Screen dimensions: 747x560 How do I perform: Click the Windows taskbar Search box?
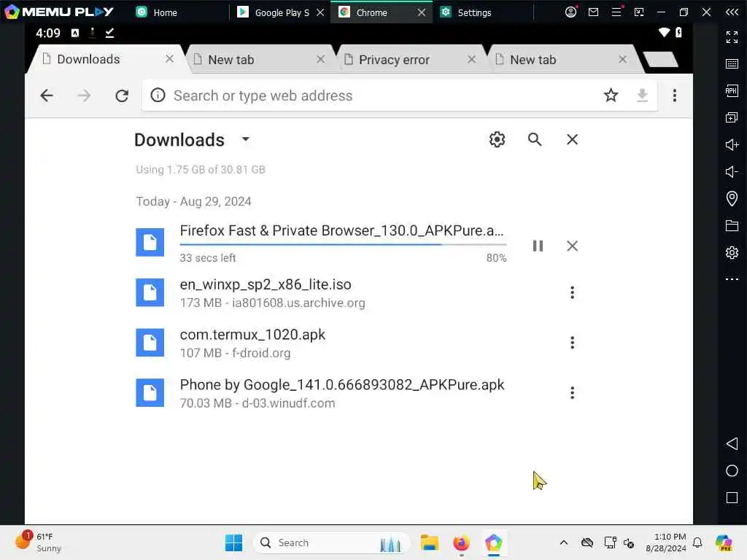pos(332,542)
